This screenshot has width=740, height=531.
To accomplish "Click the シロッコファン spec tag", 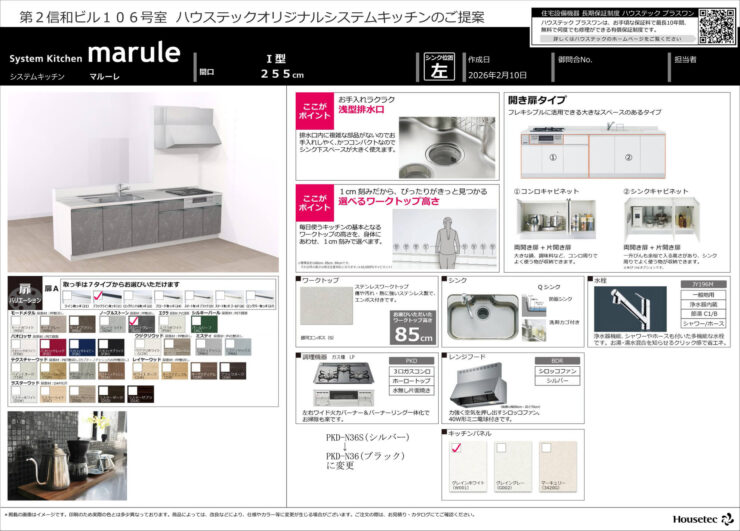I will coord(557,371).
